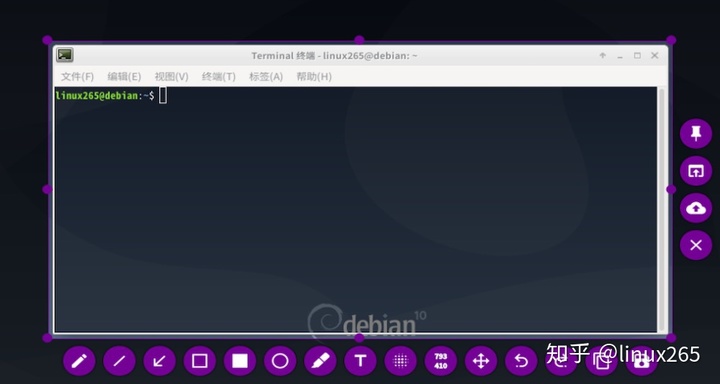
Task: Maximize the Terminal window
Action: (x=637, y=56)
